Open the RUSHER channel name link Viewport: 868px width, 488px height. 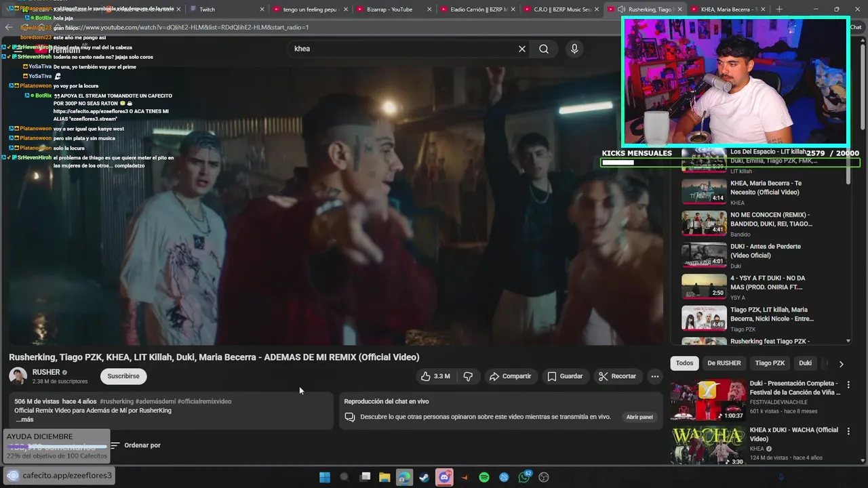46,372
